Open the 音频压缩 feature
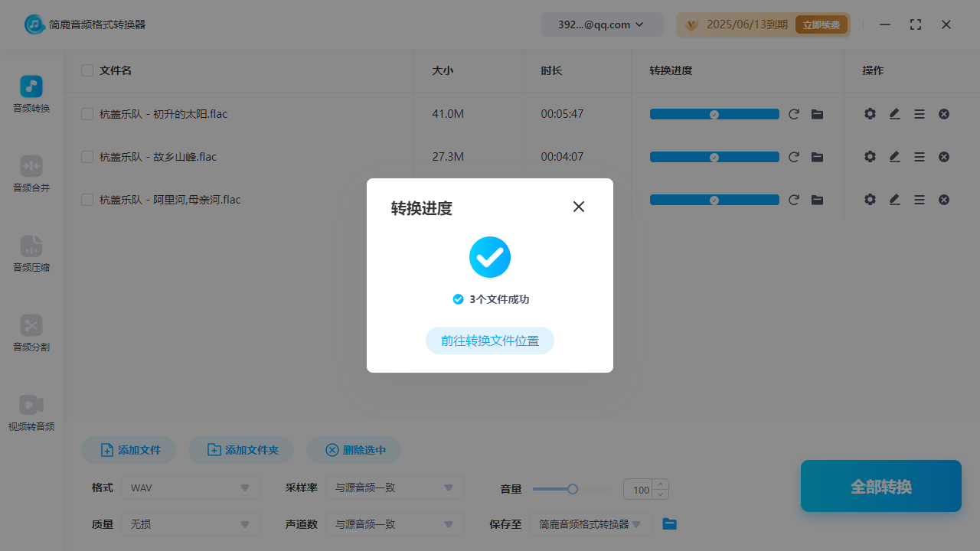 tap(31, 254)
